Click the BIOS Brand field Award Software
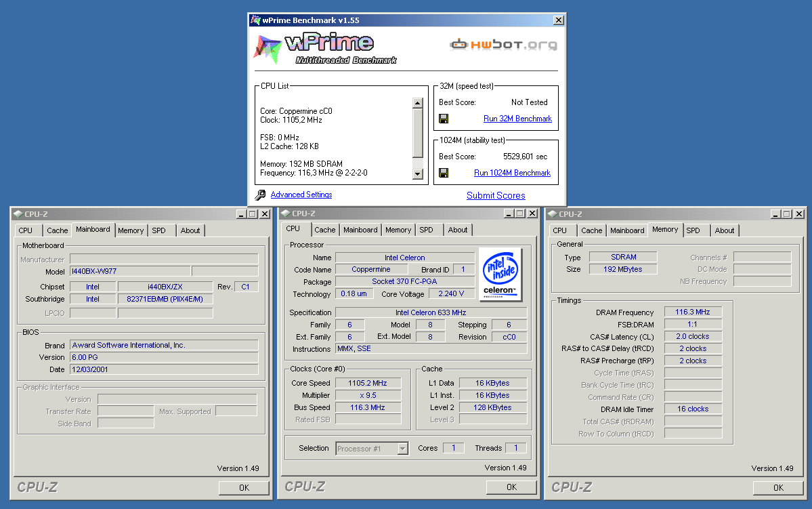Viewport: 812px width, 509px height. coord(164,345)
